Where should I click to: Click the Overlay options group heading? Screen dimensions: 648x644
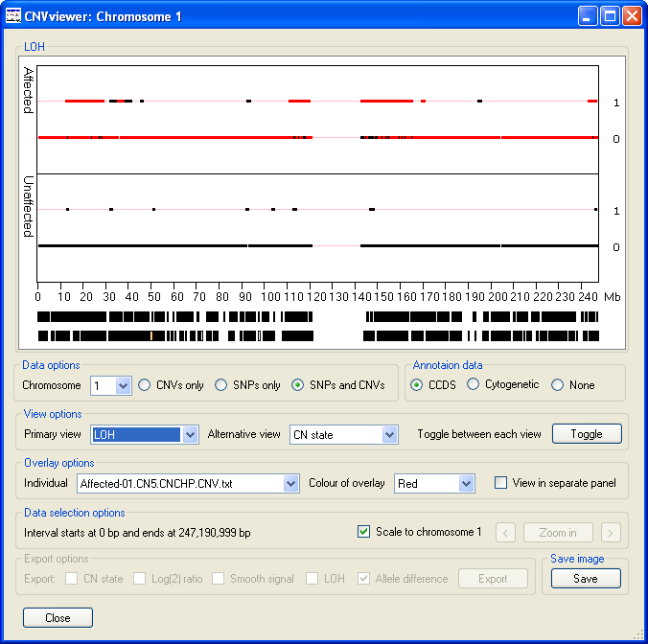click(59, 463)
